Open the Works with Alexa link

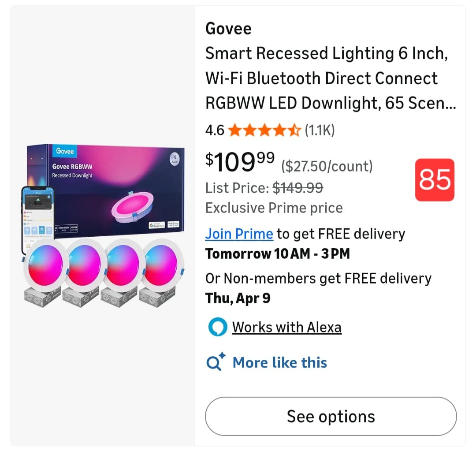(x=286, y=327)
